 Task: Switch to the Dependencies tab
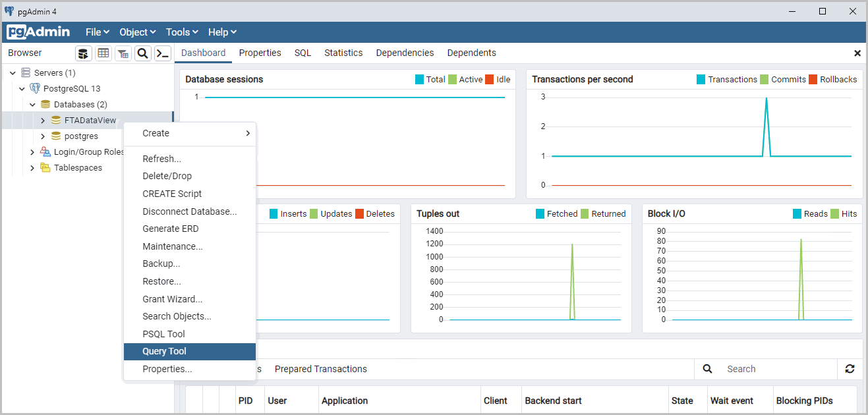pos(405,53)
